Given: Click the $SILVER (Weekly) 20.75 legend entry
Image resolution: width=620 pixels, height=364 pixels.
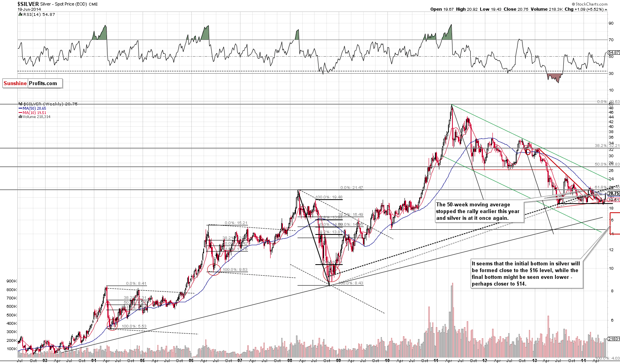Looking at the screenshot, I should coord(48,104).
